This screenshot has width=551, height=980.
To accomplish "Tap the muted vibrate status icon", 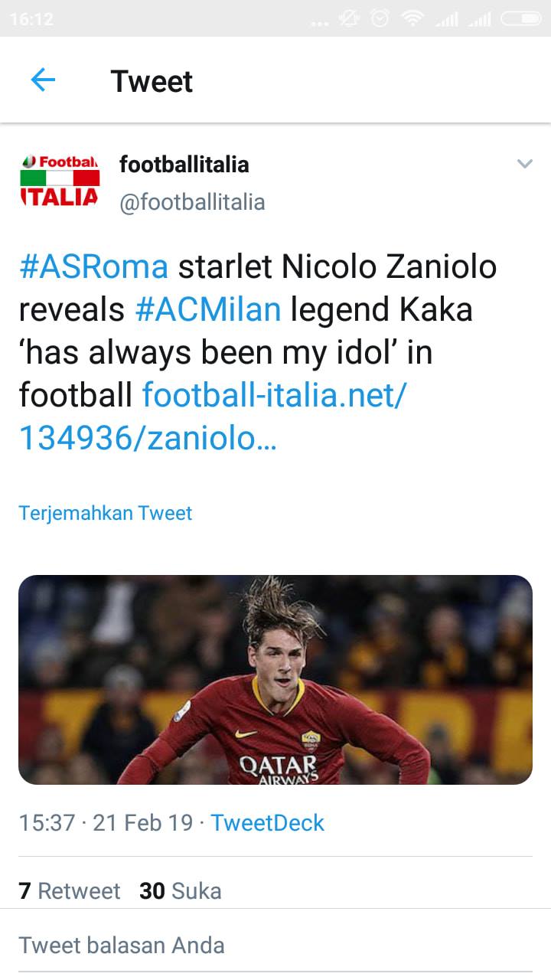I will (349, 18).
